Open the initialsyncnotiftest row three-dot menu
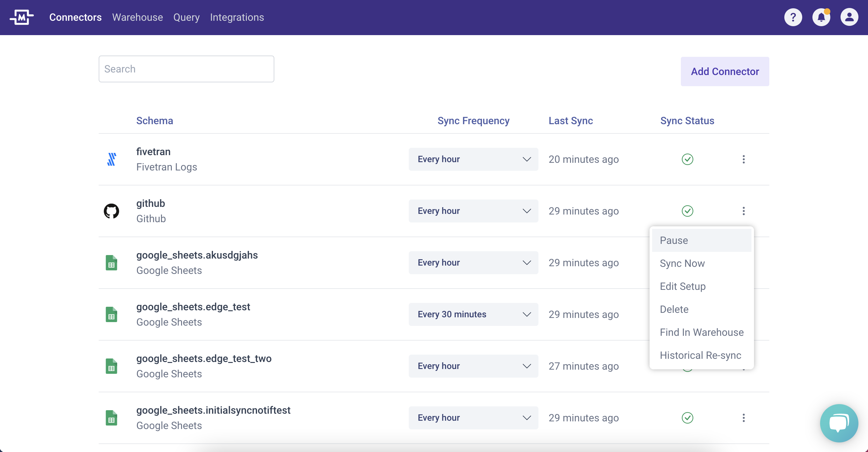This screenshot has height=452, width=868. click(744, 418)
